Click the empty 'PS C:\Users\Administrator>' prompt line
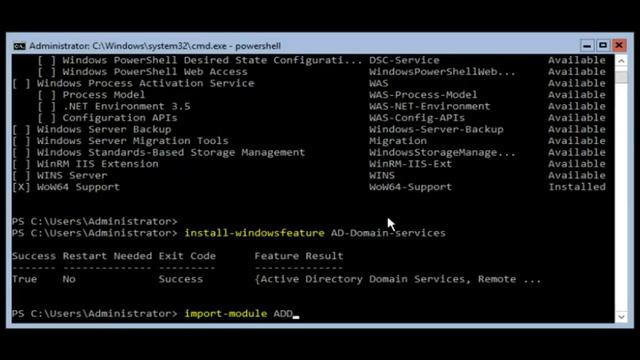 tap(95, 221)
